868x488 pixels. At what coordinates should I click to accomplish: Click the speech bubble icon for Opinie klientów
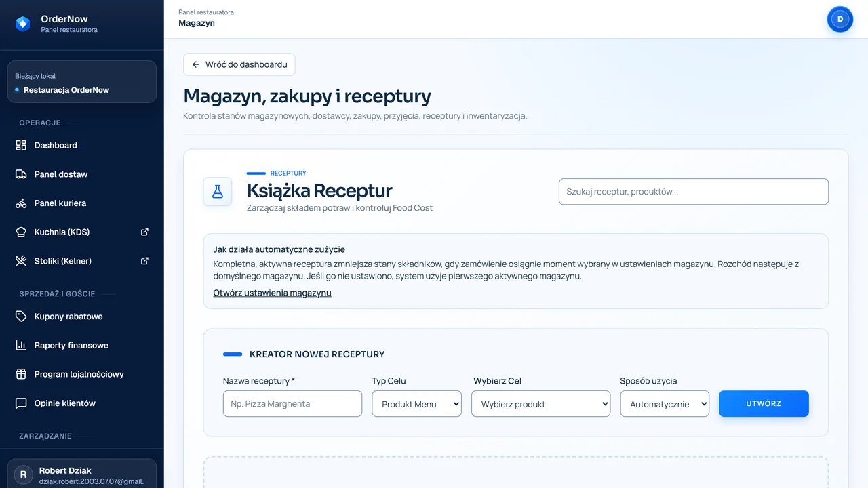click(x=21, y=403)
